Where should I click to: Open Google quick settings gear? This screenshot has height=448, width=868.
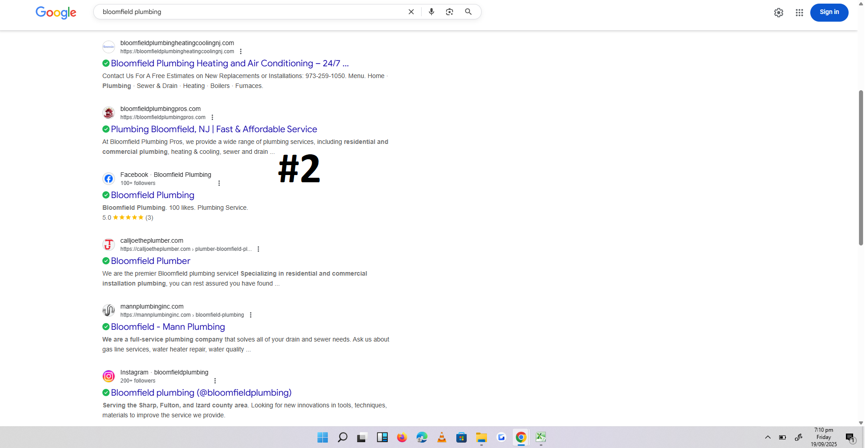pyautogui.click(x=779, y=13)
